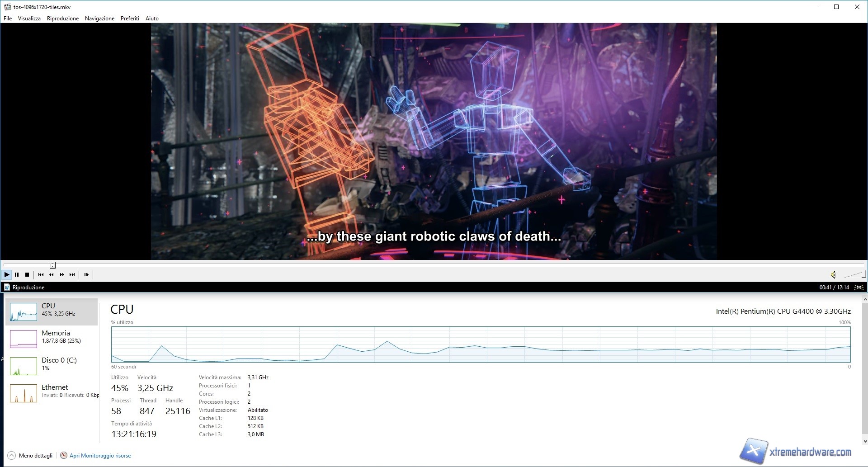Open the Preferiti menu
Viewport: 868px width, 467px height.
(x=130, y=19)
